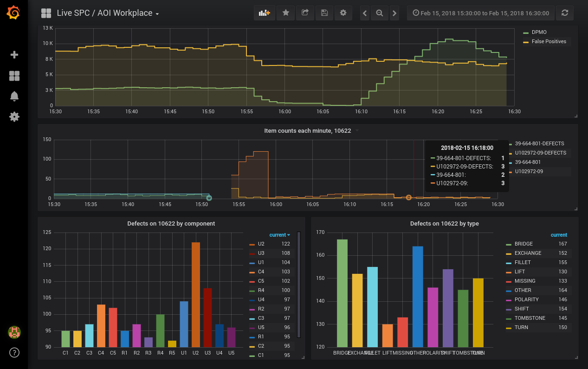Viewport: 588px width, 369px height.
Task: Select OTHER in type legend
Action: pos(523,290)
